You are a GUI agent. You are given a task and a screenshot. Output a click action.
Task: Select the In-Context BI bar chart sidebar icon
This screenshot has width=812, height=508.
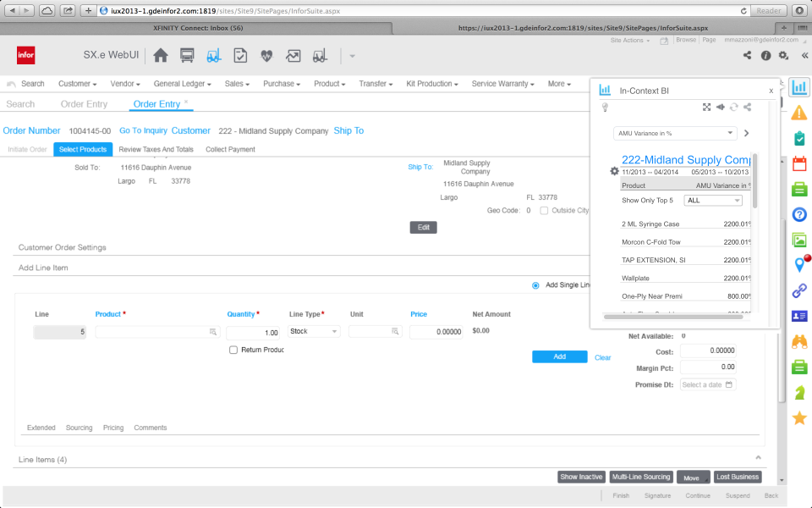coord(799,87)
